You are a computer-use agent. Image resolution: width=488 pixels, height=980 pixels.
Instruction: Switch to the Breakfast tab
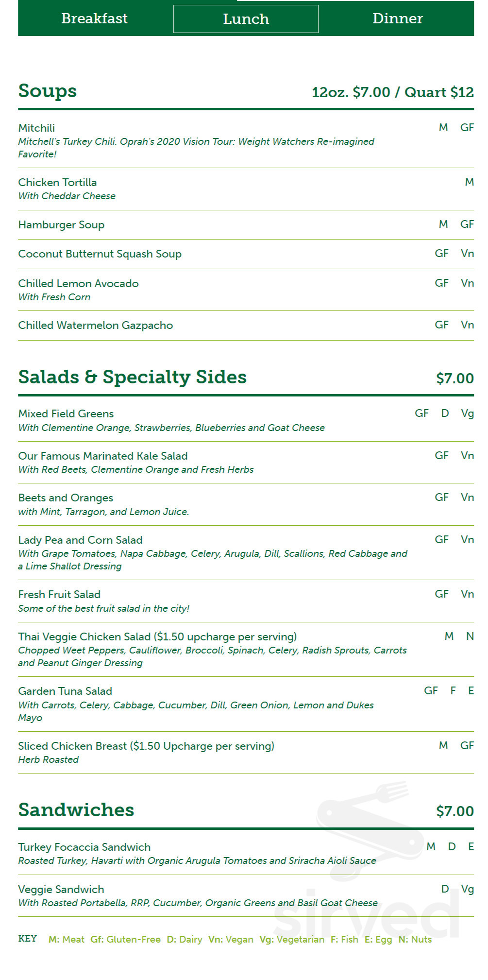95,18
